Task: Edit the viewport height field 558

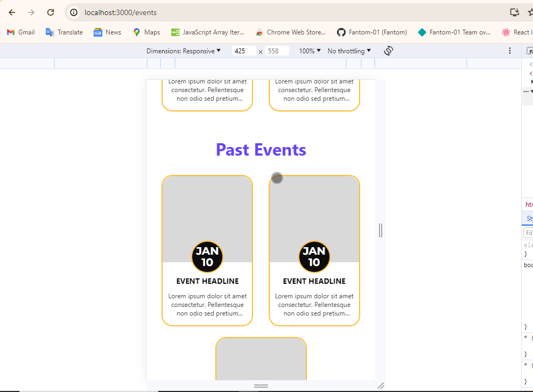Action: point(277,51)
